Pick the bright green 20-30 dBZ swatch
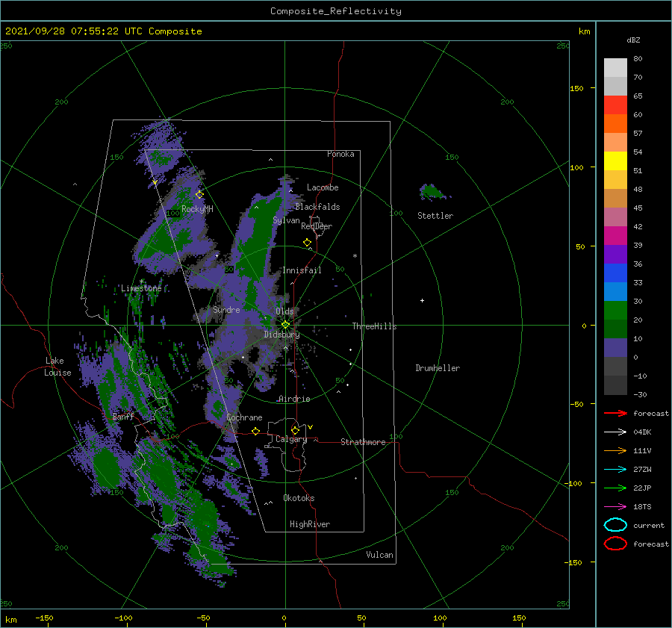 pyautogui.click(x=615, y=310)
